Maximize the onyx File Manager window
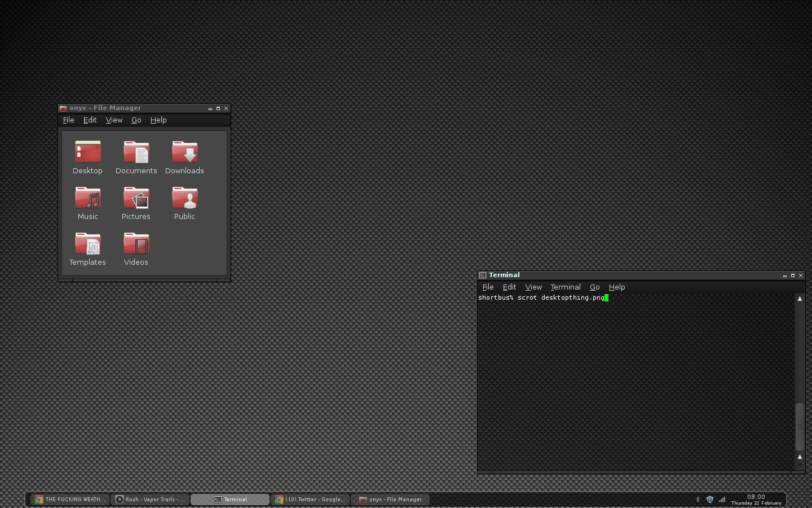Viewport: 812px width, 508px height. [x=218, y=108]
